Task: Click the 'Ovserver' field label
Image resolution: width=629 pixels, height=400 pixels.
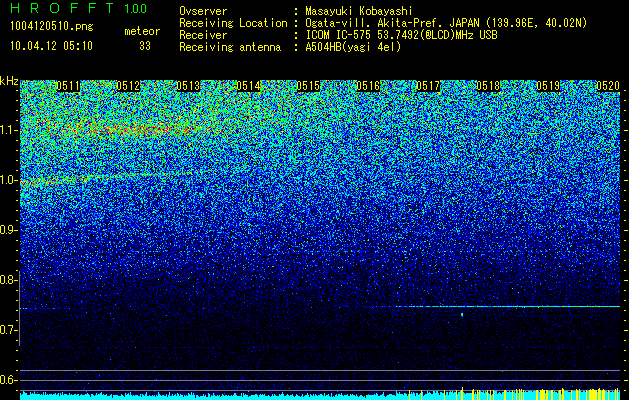Action: (x=203, y=12)
